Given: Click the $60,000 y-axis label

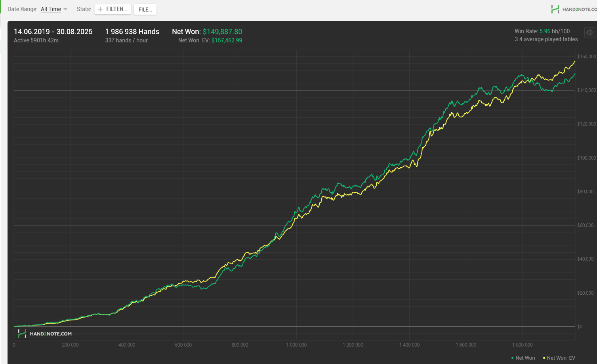Looking at the screenshot, I should pyautogui.click(x=586, y=225).
